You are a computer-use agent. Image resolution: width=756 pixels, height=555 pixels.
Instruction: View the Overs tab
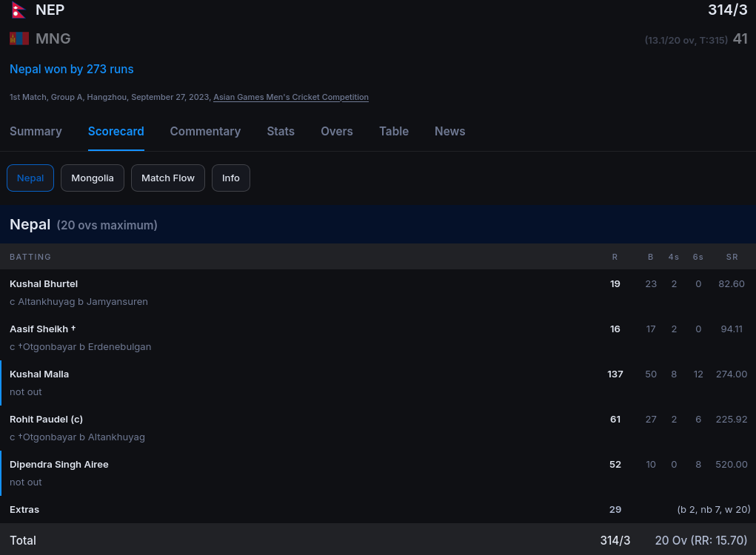[337, 132]
